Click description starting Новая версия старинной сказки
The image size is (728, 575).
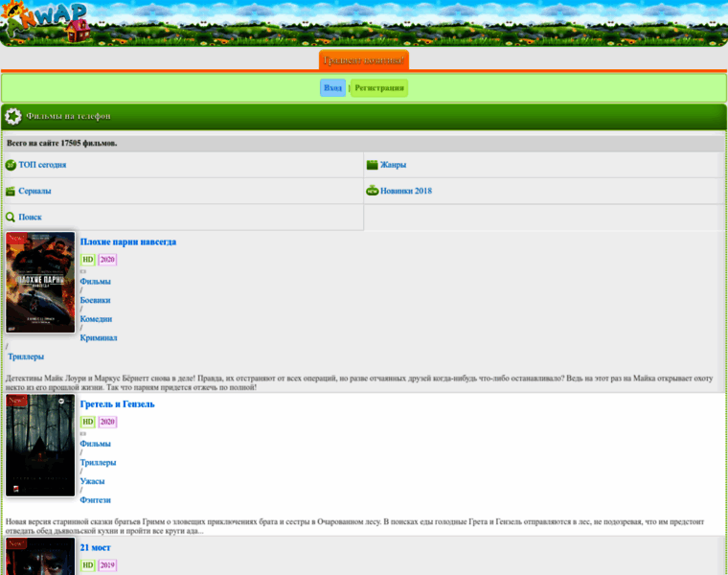pos(354,526)
